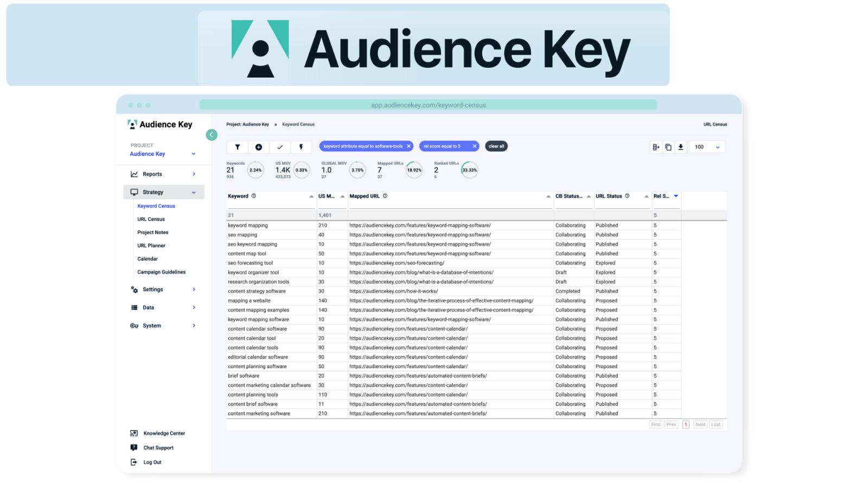Screen dimensions: 868x488
Task: Click the System key icon
Action: pyautogui.click(x=134, y=326)
